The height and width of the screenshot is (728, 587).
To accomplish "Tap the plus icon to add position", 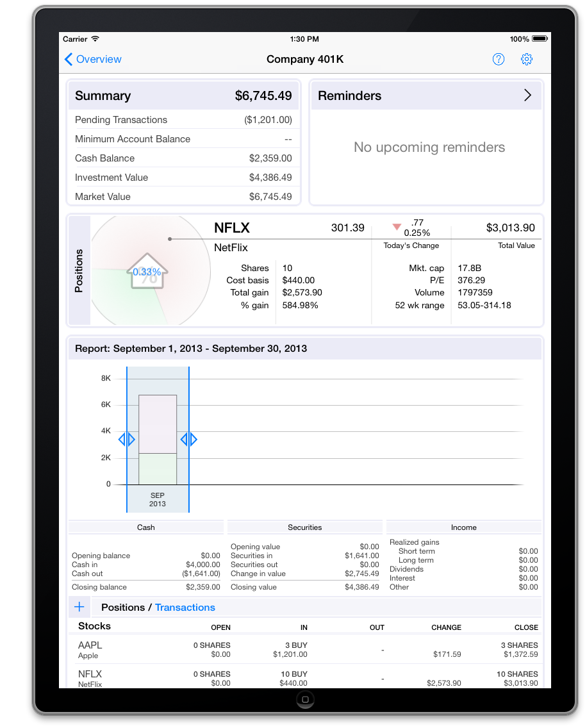I will pos(79,607).
